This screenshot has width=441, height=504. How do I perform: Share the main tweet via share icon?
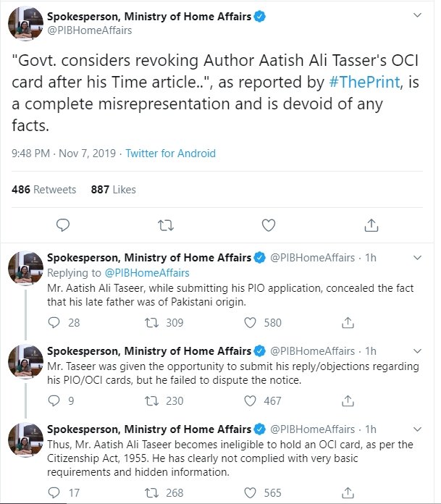[x=371, y=224]
